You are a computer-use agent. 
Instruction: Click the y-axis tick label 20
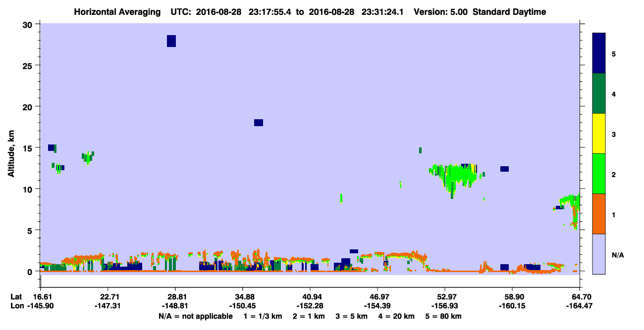(28, 107)
